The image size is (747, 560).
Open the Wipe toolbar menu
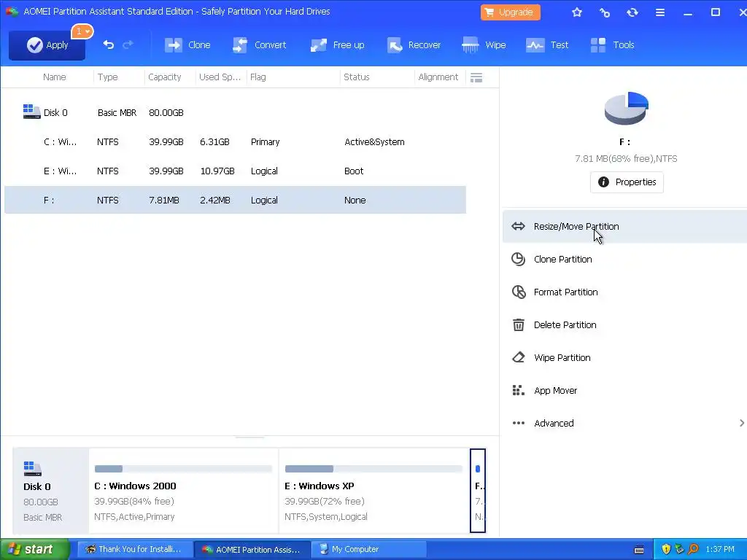coord(484,45)
